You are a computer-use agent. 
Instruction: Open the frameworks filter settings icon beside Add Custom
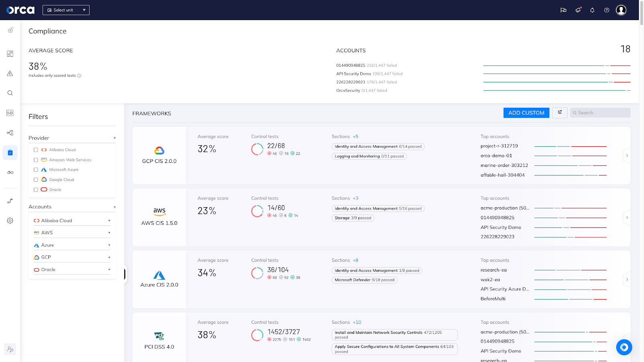559,113
